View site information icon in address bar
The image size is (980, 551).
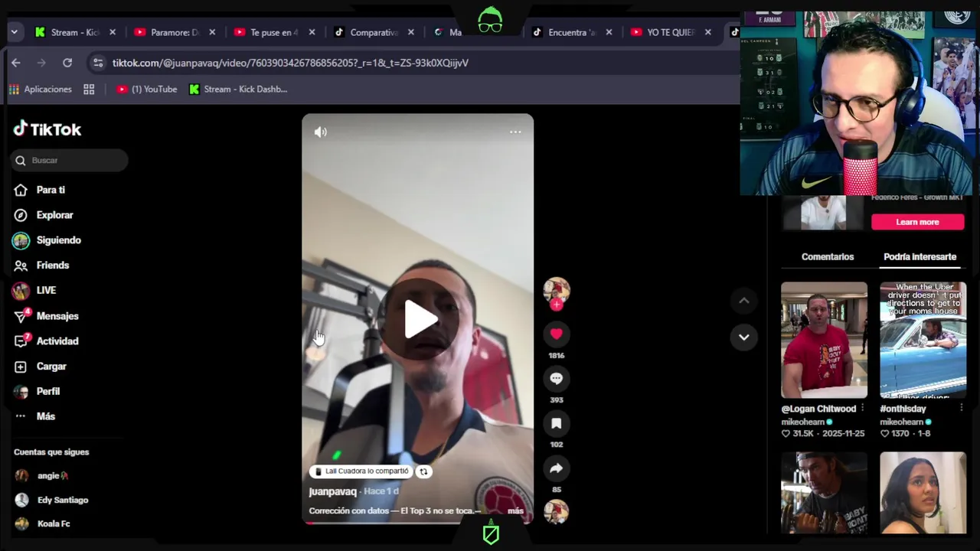click(97, 63)
